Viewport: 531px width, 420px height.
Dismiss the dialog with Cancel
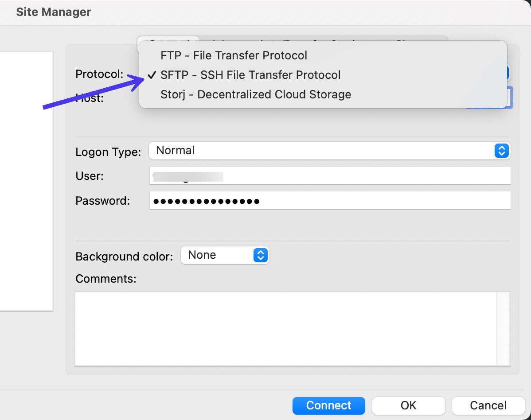tap(488, 405)
